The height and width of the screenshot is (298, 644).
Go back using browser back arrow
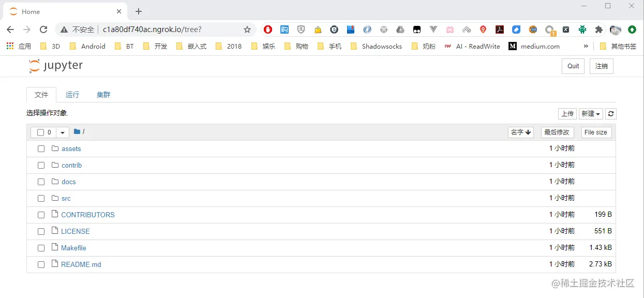10,29
